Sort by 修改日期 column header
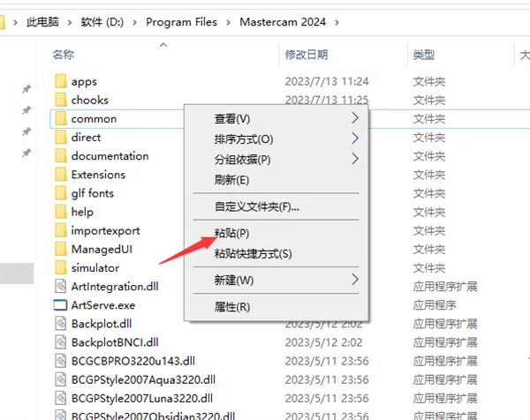The image size is (530, 420). [x=307, y=55]
